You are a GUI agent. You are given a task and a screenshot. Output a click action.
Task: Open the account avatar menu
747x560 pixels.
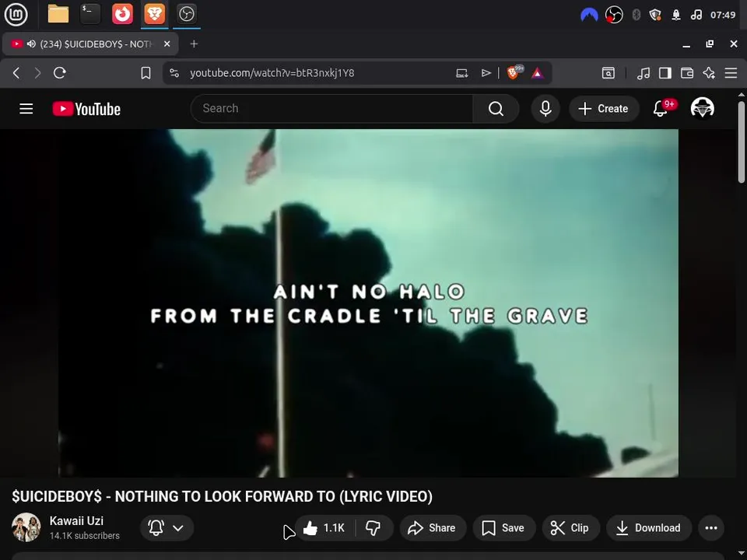click(702, 108)
